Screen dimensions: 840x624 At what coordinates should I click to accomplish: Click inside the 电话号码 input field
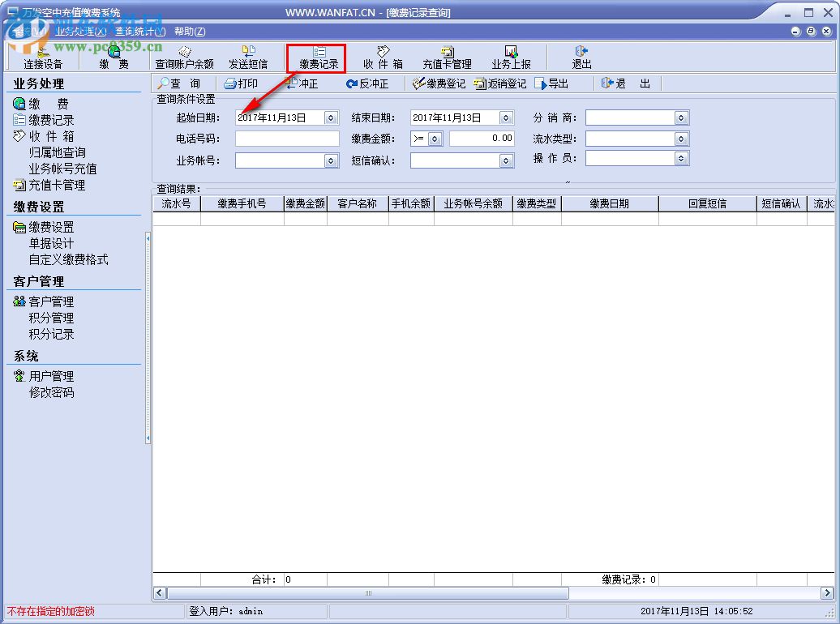(x=286, y=138)
